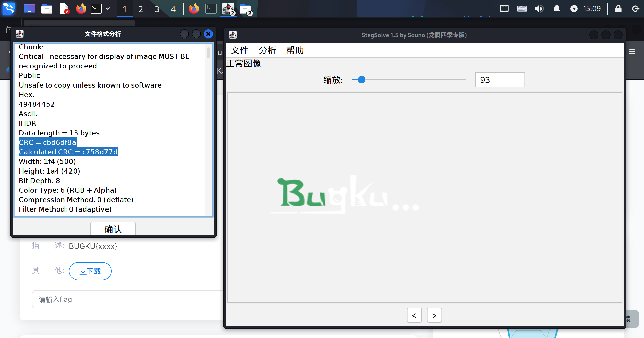This screenshot has width=644, height=338.
Task: Open the browser hamburger menu
Action: (x=632, y=52)
